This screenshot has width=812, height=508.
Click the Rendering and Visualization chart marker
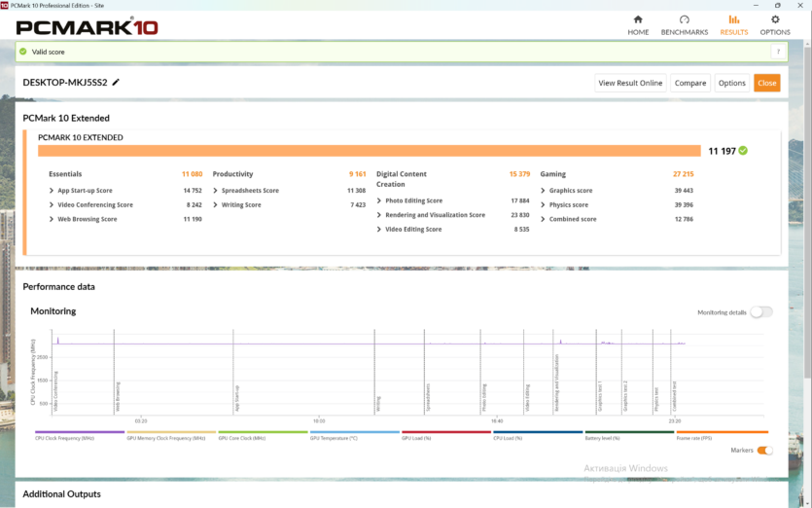pyautogui.click(x=556, y=383)
